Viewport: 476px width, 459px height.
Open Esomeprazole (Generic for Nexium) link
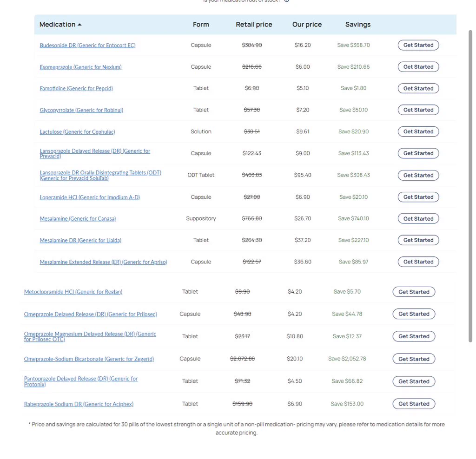[80, 67]
